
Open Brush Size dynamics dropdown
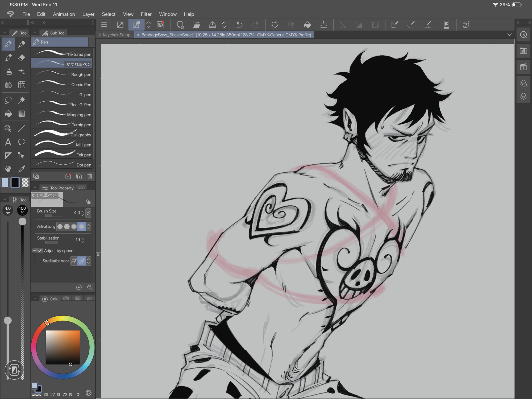pos(89,213)
